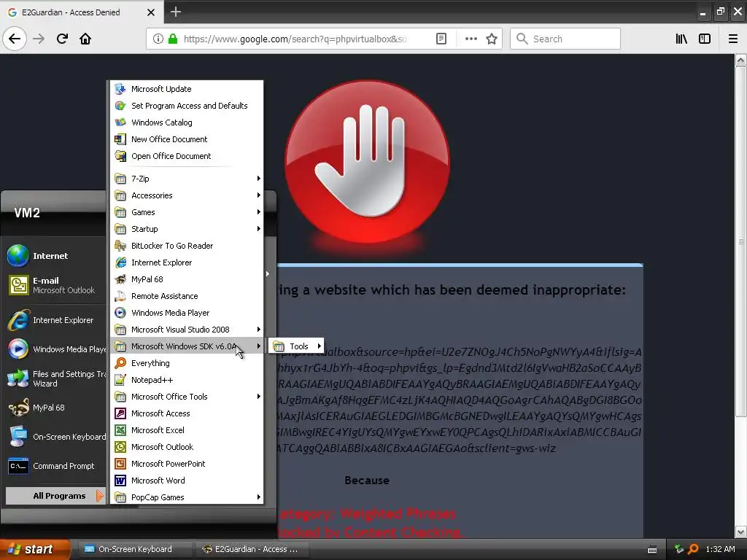
Task: Open Windows Media Player in Start menu left pane
Action: pyautogui.click(x=55, y=349)
